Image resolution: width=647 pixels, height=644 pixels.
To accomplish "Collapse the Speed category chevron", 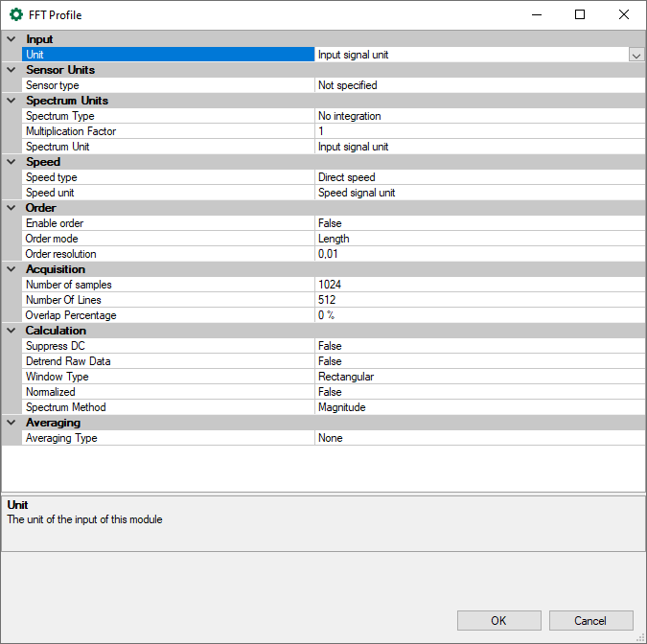I will 12,162.
